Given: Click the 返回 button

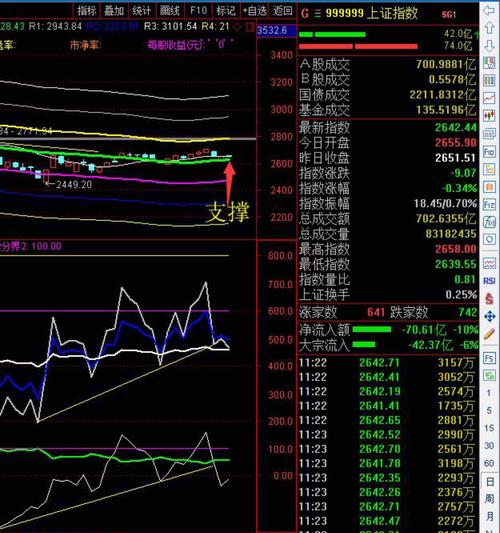Looking at the screenshot, I should (282, 11).
